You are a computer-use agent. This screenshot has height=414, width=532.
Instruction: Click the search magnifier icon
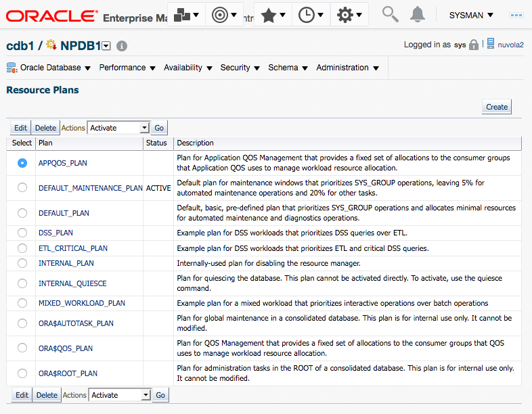390,15
